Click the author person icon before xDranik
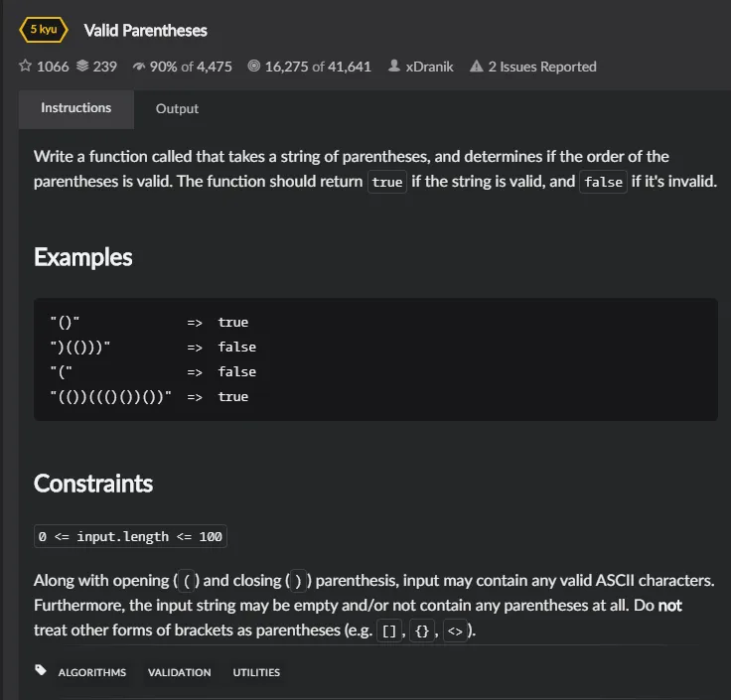This screenshot has width=731, height=700. coord(394,66)
